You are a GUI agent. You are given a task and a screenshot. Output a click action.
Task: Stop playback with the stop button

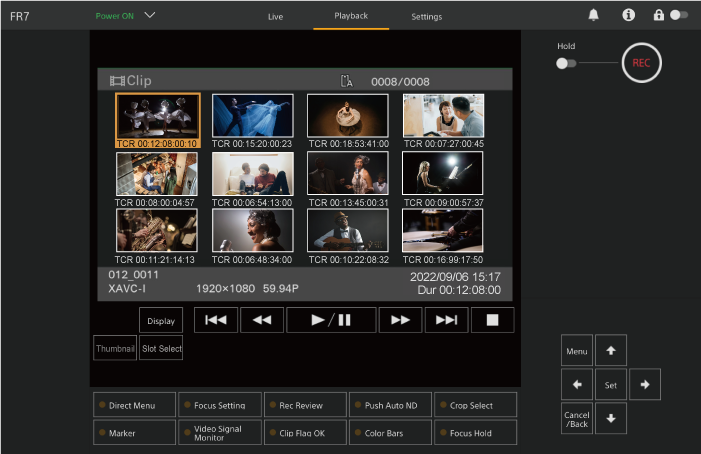pos(492,320)
